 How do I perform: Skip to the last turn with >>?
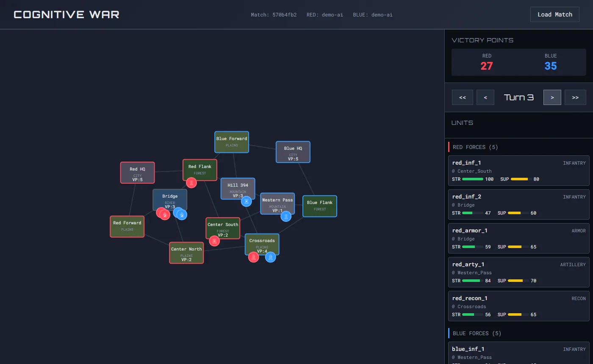pos(575,97)
